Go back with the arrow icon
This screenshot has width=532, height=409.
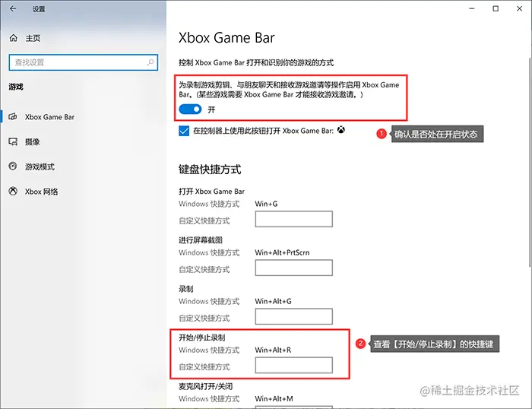tap(13, 9)
